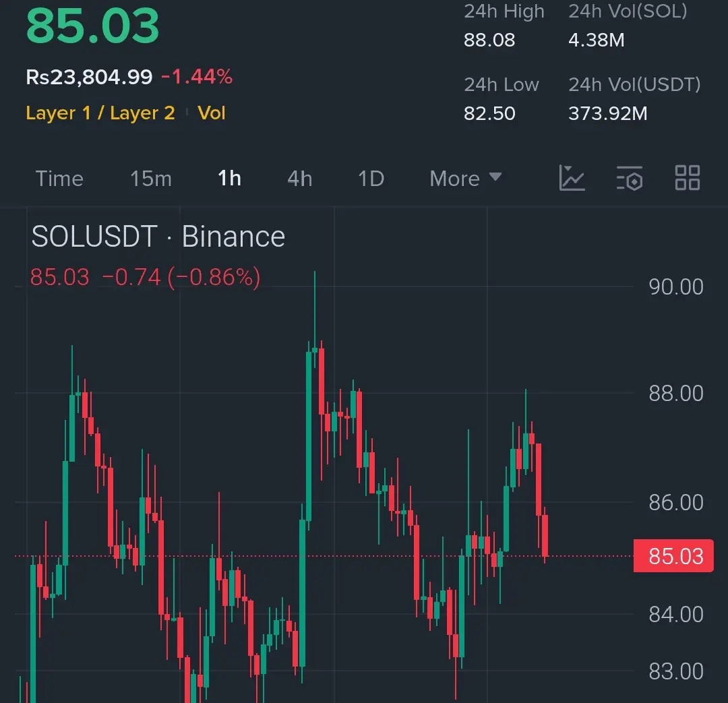
Task: Select the 1D interval tab
Action: pyautogui.click(x=371, y=179)
